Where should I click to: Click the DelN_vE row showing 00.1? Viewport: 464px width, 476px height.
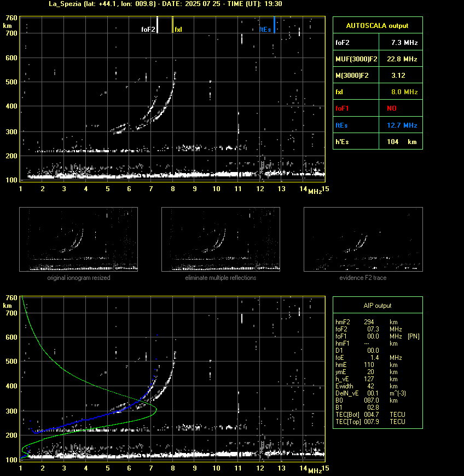coord(370,393)
